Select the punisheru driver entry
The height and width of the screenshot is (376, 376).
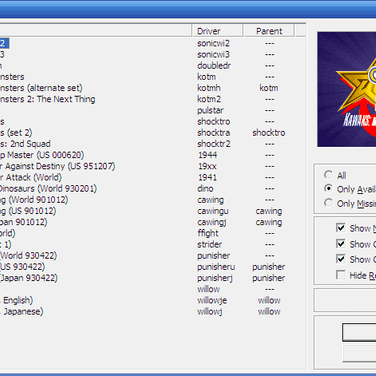coord(216,267)
